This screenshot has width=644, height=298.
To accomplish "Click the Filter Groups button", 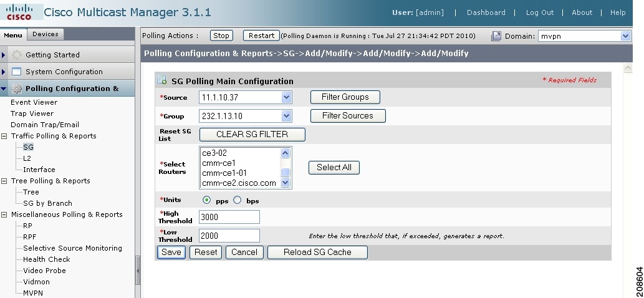I will tap(345, 97).
